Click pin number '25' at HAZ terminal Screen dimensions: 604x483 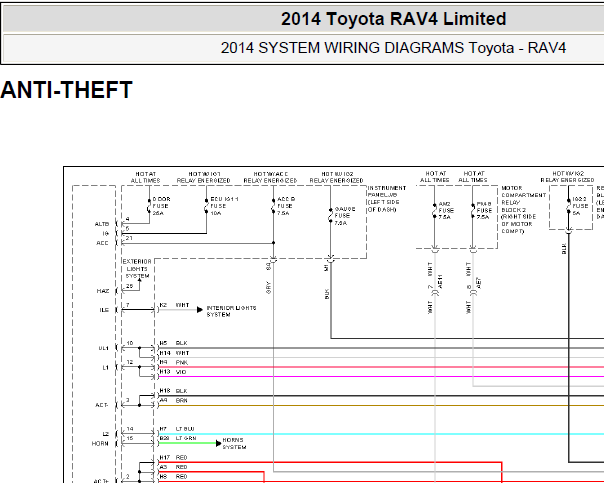click(x=129, y=286)
